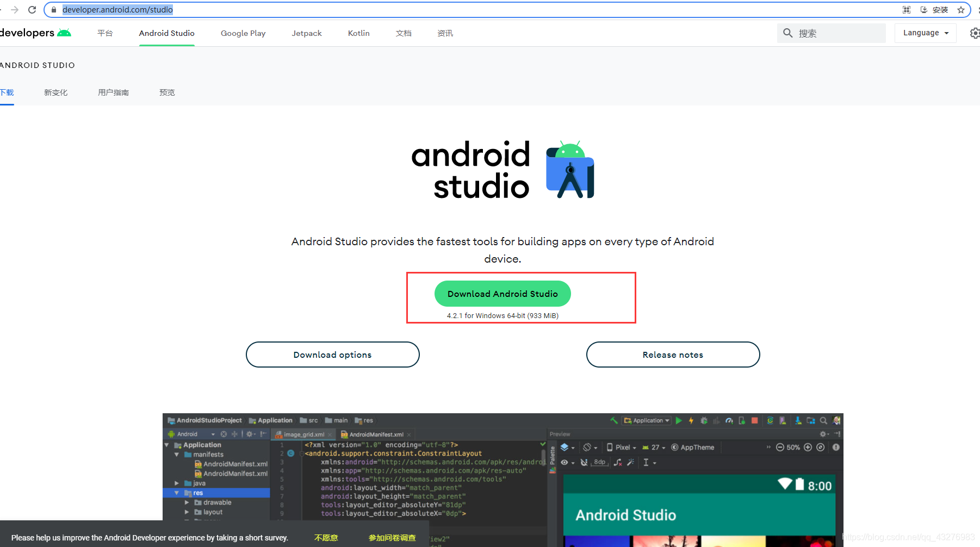This screenshot has width=980, height=547.
Task: Expand the java folder in project tree
Action: pos(177,483)
